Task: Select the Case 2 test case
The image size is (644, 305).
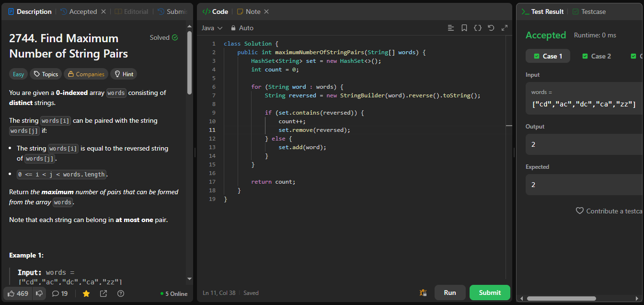Action: (597, 56)
